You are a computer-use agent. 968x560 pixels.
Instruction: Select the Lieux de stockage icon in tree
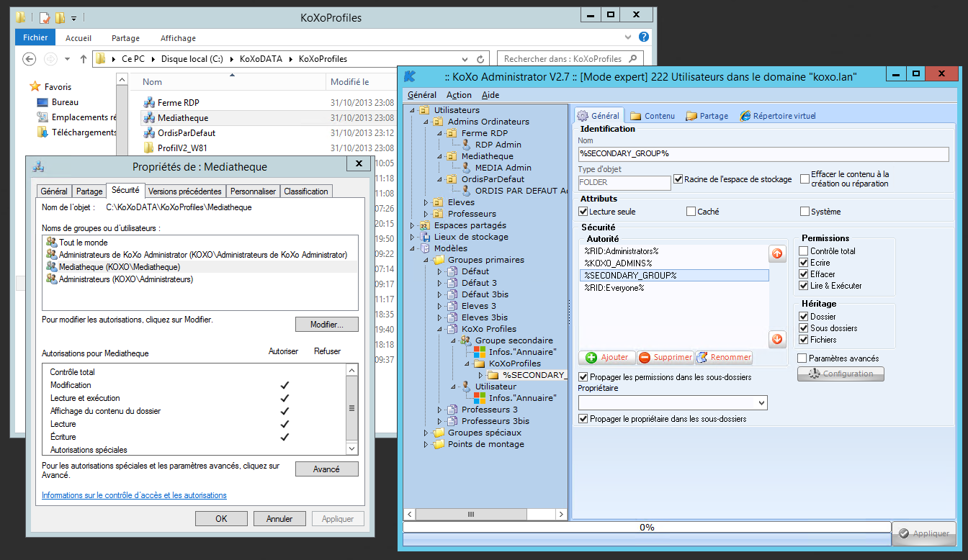coord(426,237)
